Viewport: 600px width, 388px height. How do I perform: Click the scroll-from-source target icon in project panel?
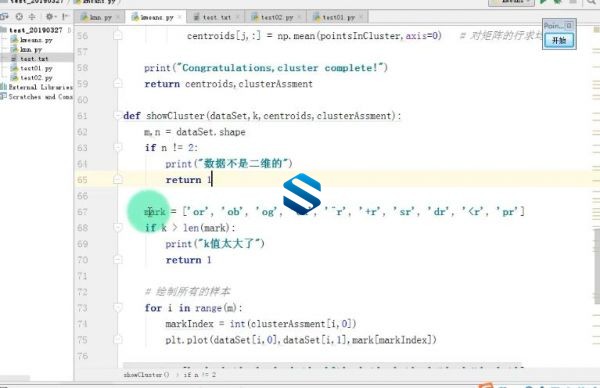click(x=19, y=17)
